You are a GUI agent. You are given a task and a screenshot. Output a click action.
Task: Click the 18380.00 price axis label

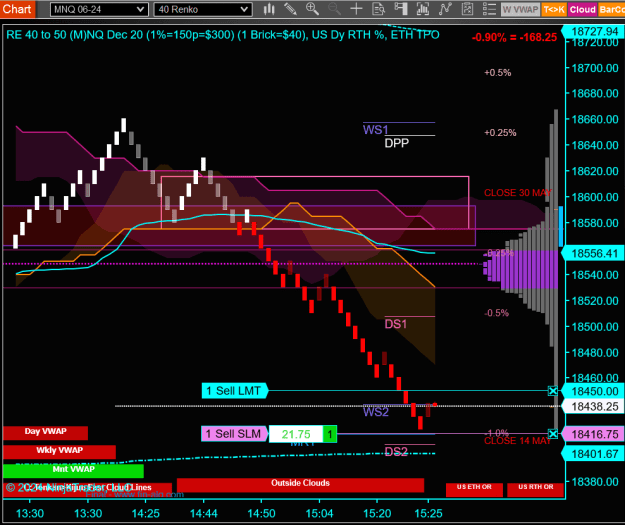pos(595,482)
